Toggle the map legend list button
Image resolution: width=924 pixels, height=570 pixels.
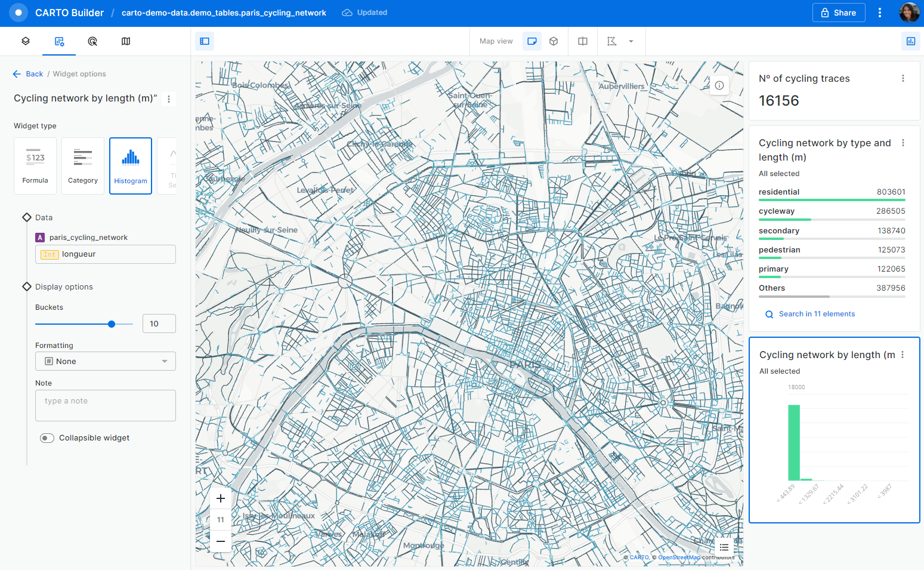724,547
